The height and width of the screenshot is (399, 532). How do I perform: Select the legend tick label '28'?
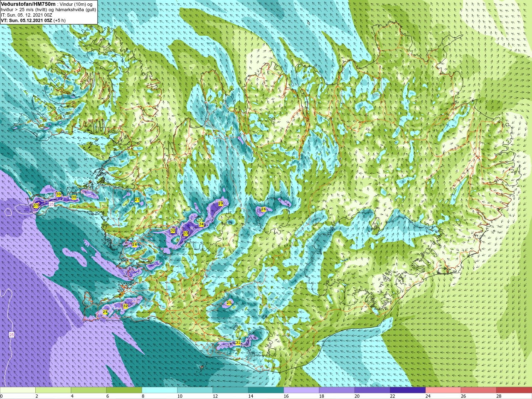click(x=499, y=396)
